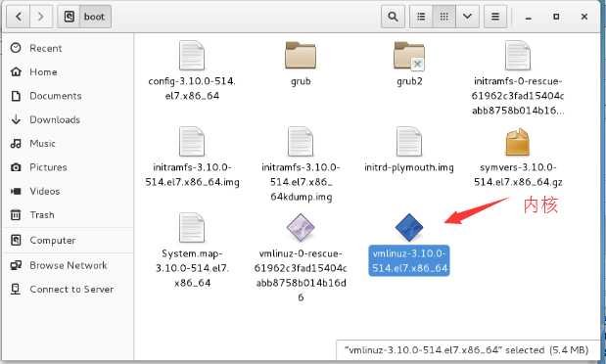The height and width of the screenshot is (364, 606).
Task: Open Downloads in the sidebar
Action: pyautogui.click(x=68, y=119)
